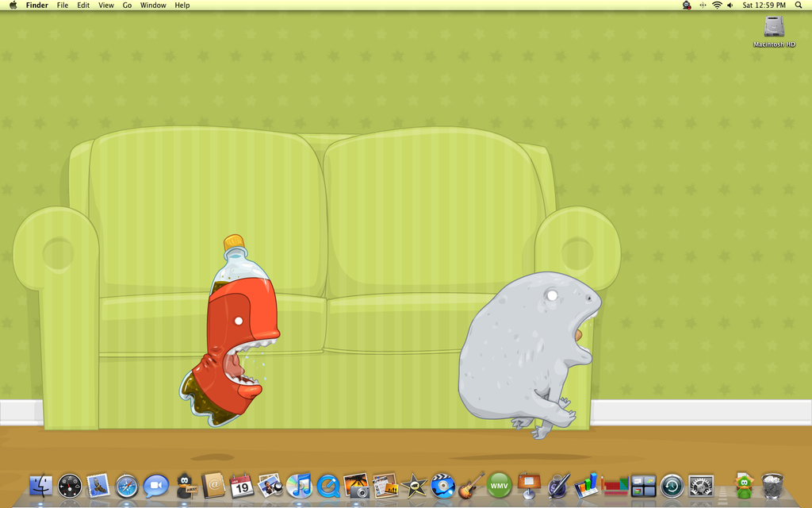Open the Apple menu
Image resolution: width=812 pixels, height=508 pixels.
click(13, 6)
